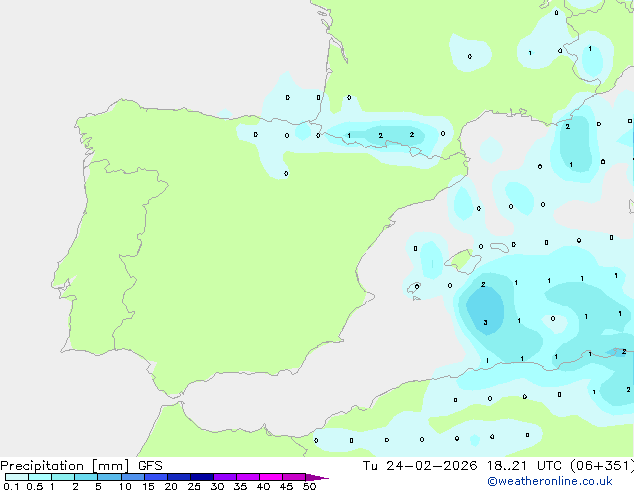This screenshot has height=490, width=634.
Task: Click the 30–35 mm purple legend swatch
Action: [225, 477]
